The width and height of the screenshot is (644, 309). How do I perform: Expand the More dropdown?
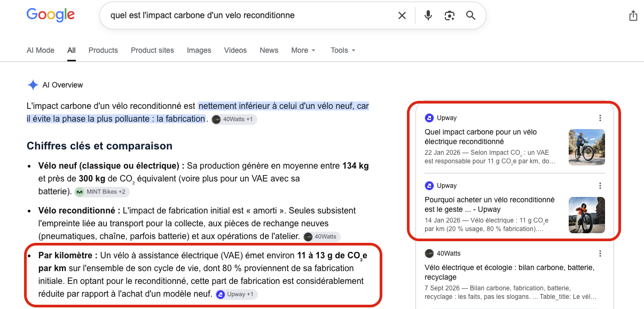click(303, 50)
